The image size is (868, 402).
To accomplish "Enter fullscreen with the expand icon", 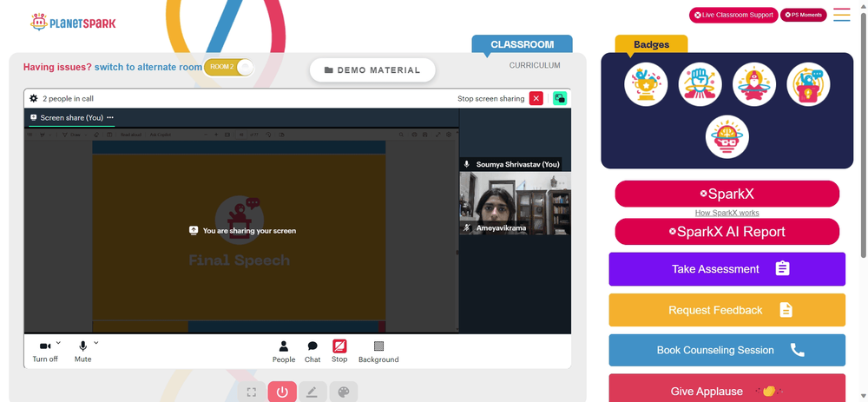I will tap(252, 392).
